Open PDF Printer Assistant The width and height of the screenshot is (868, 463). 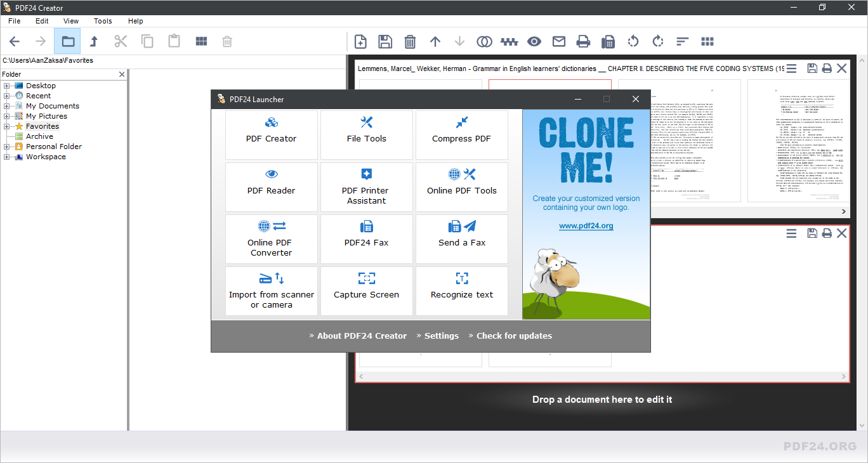point(367,187)
